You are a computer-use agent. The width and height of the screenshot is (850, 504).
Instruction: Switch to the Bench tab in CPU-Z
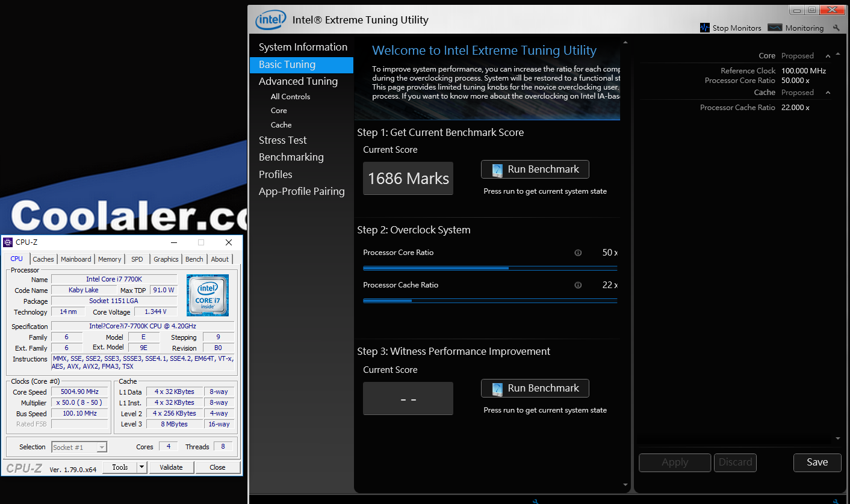(194, 259)
